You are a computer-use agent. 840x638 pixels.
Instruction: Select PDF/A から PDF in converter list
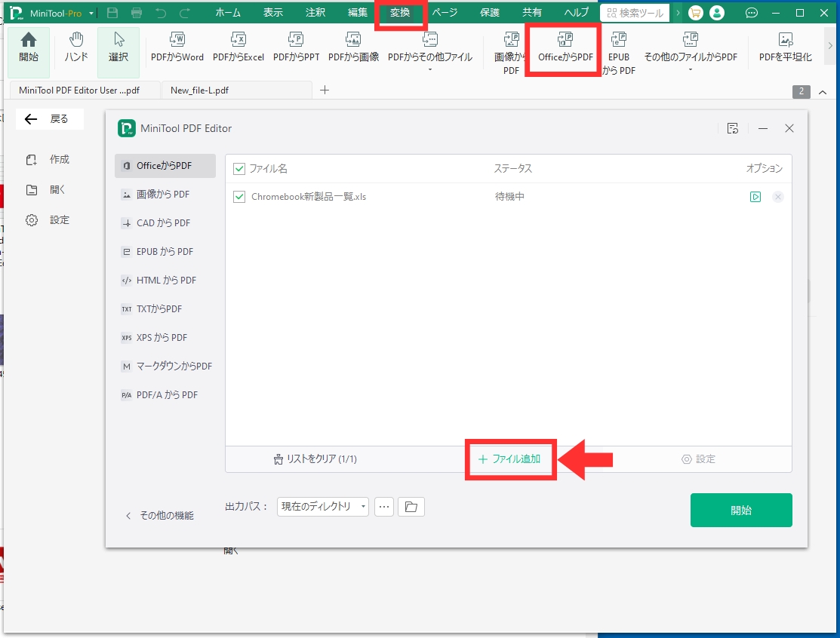coord(165,395)
